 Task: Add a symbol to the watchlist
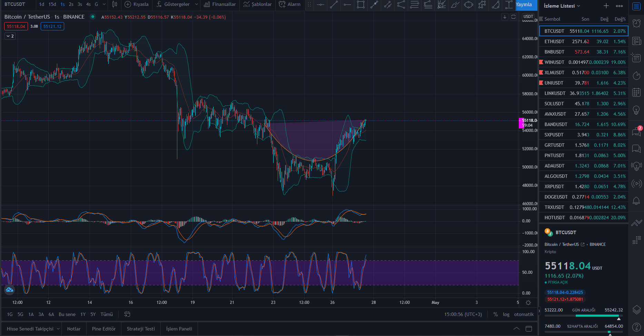(606, 6)
